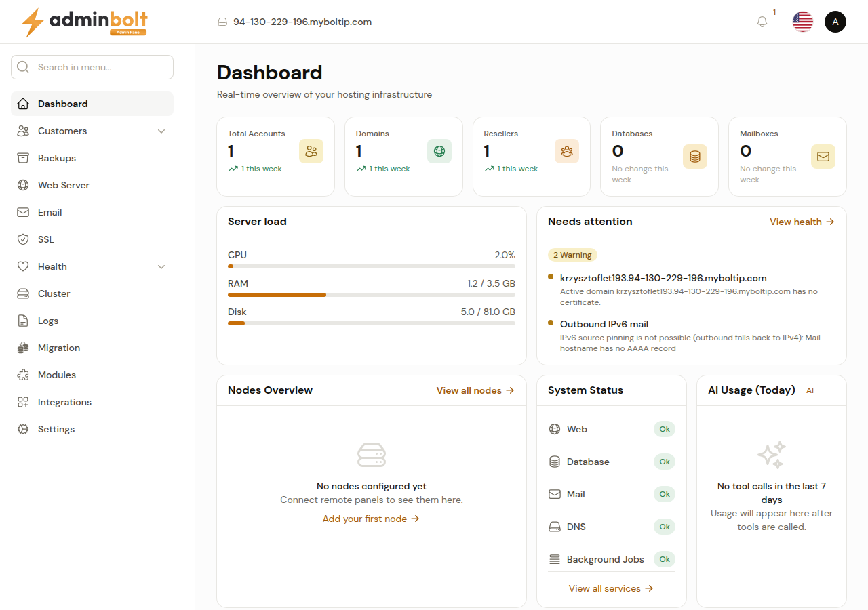This screenshot has width=868, height=610.
Task: Open the notifications bell
Action: point(762,22)
